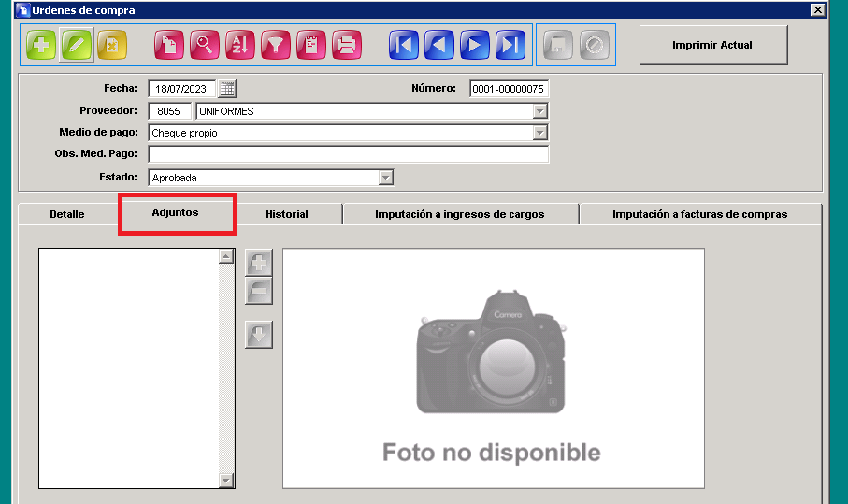Click the Fecha date field
848x504 pixels.
(181, 89)
